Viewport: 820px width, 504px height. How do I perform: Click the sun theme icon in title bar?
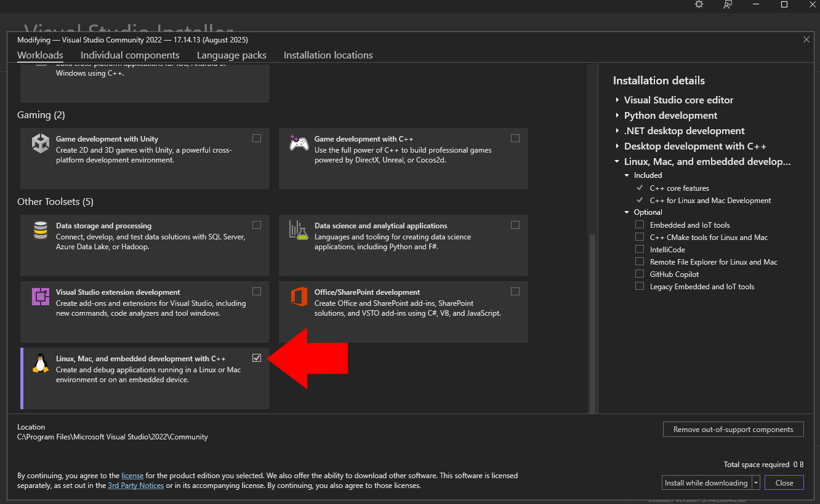coord(699,4)
